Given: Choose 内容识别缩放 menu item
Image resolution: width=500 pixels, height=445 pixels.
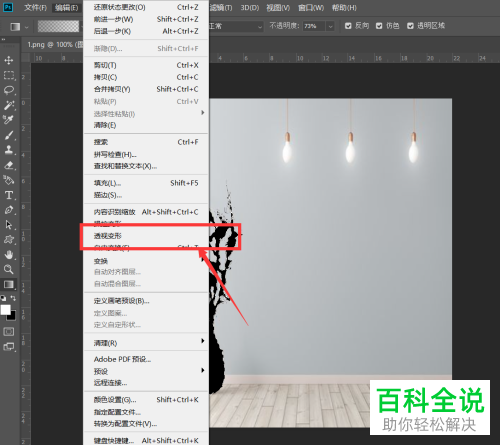Looking at the screenshot, I should (146, 212).
